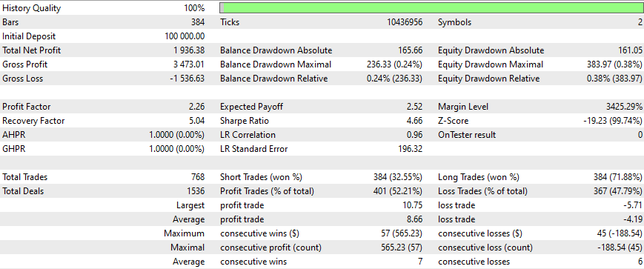This screenshot has height=269, width=644.
Task: Select the Total Deals label
Action: pos(23,191)
